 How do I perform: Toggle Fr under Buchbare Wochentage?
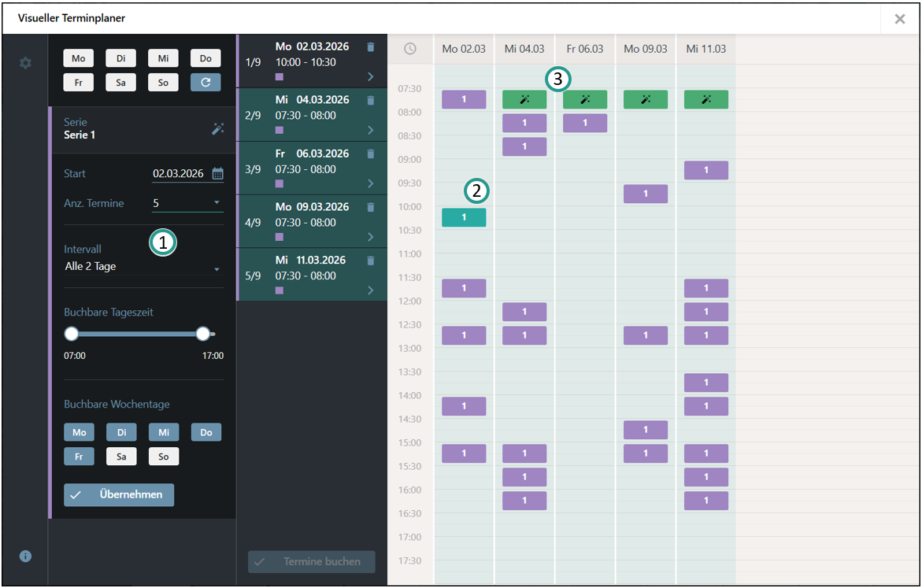[x=79, y=456]
